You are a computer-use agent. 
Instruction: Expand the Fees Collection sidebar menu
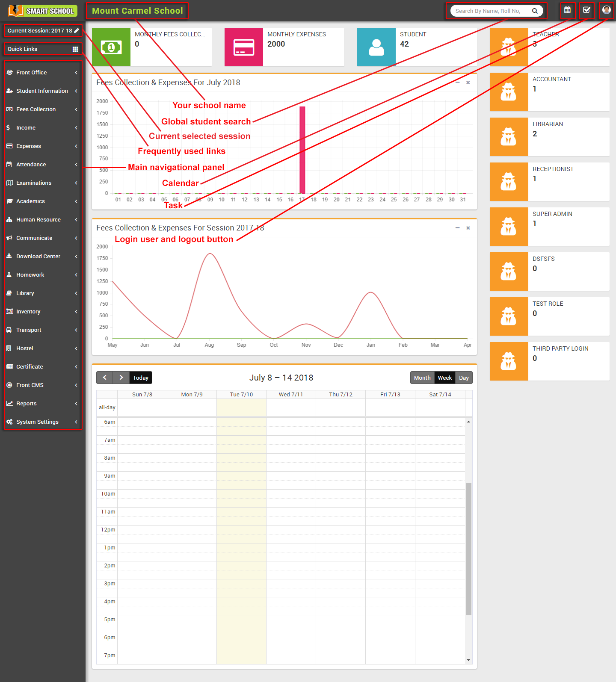(x=42, y=109)
